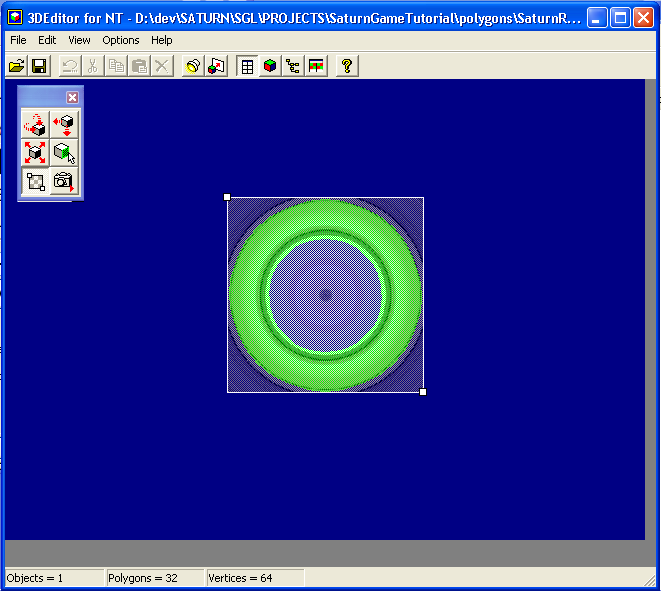Select the scale object tool

35,152
